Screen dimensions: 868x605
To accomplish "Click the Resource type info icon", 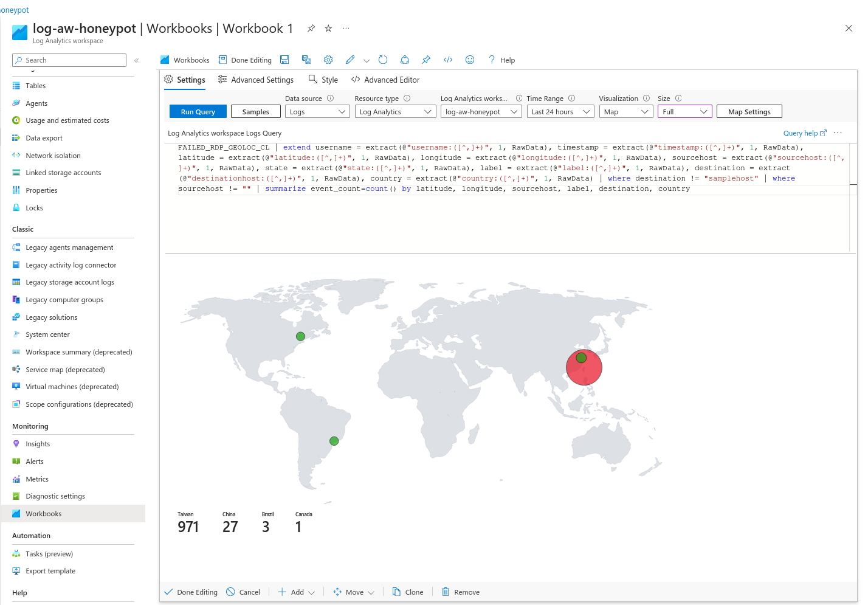I will 407,98.
